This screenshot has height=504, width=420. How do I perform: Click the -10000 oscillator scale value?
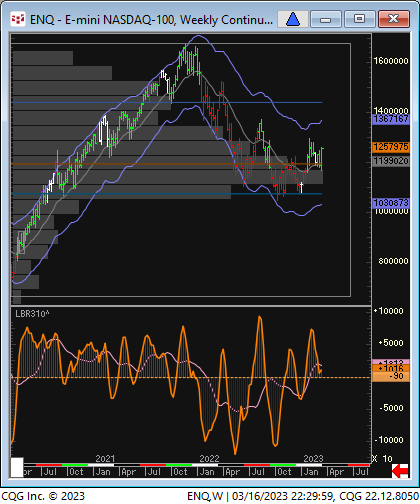pos(390,440)
